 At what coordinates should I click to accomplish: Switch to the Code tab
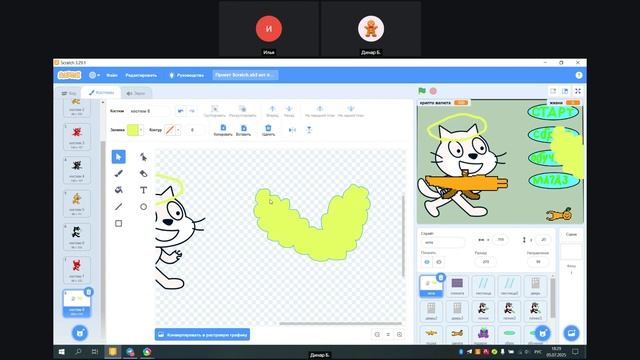pos(69,93)
